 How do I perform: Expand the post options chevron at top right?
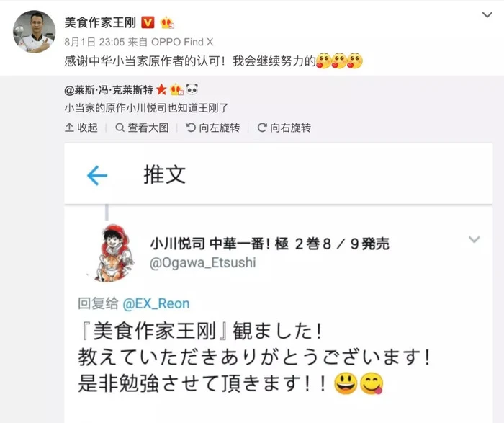tap(487, 15)
